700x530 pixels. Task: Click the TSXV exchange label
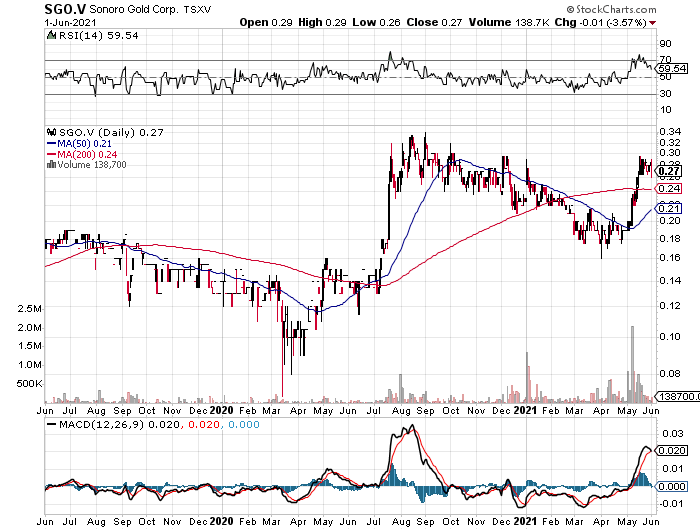(197, 9)
